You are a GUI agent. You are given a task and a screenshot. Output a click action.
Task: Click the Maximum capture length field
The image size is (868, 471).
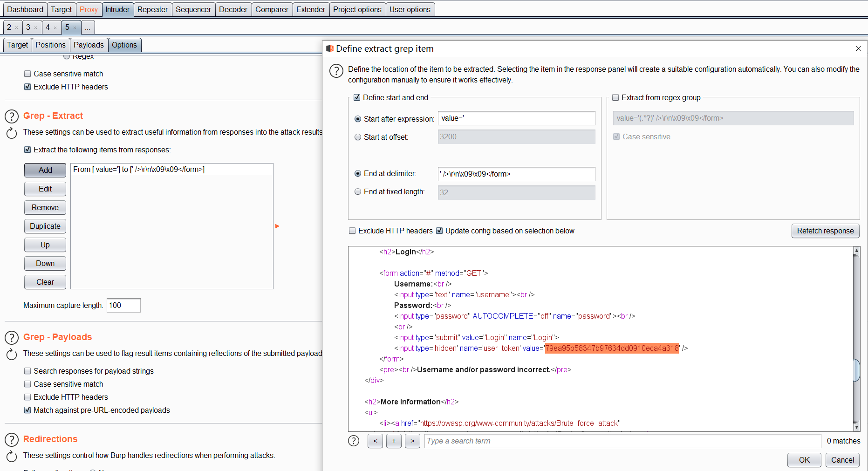[x=123, y=305]
